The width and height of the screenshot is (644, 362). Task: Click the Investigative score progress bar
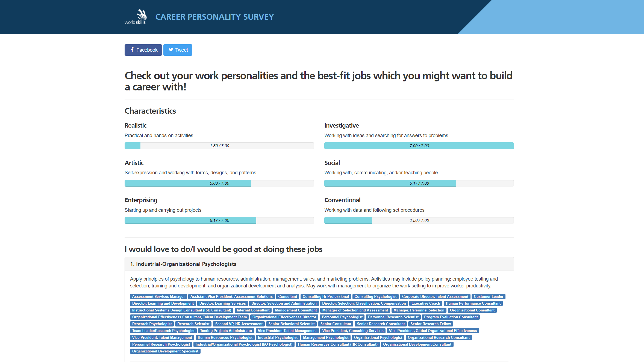point(419,146)
